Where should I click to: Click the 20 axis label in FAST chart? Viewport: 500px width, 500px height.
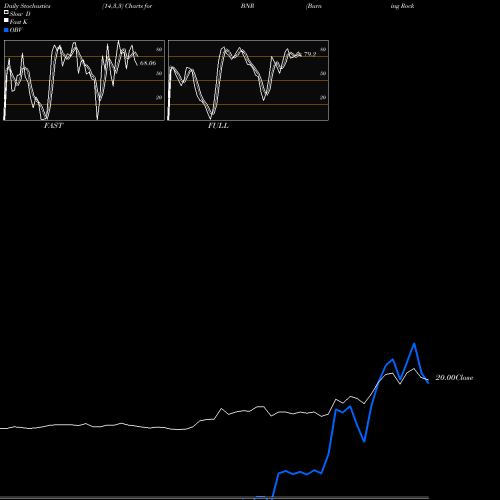[159, 97]
